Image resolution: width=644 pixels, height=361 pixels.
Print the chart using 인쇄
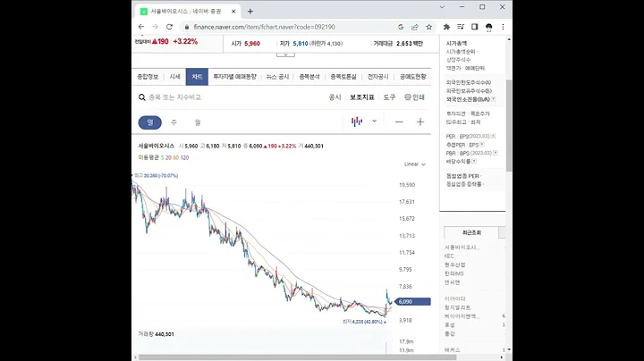coord(414,97)
